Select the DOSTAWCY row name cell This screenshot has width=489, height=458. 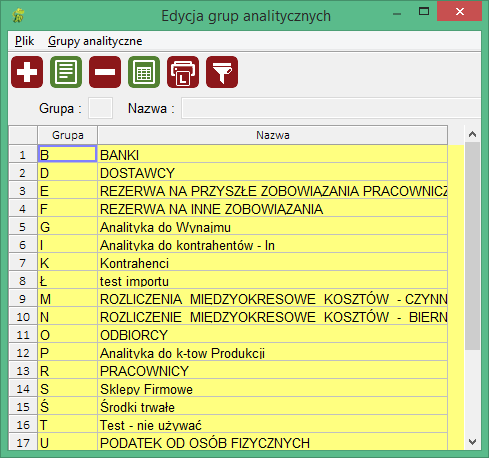pos(273,173)
